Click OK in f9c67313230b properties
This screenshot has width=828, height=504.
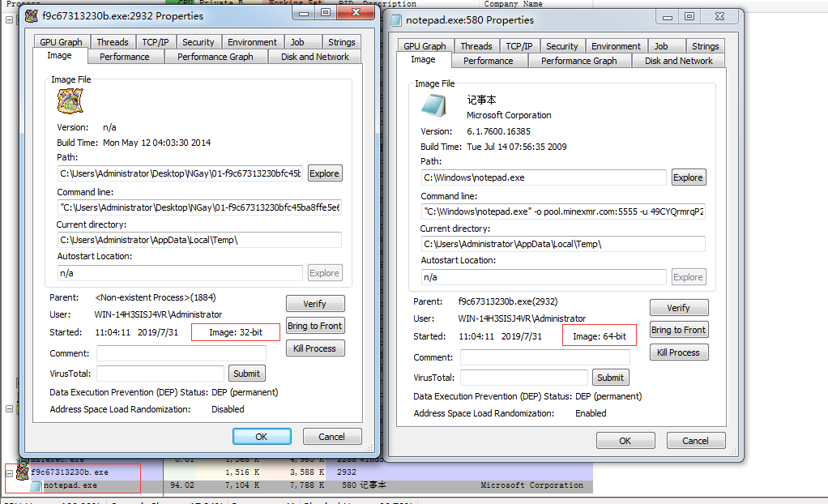point(262,437)
